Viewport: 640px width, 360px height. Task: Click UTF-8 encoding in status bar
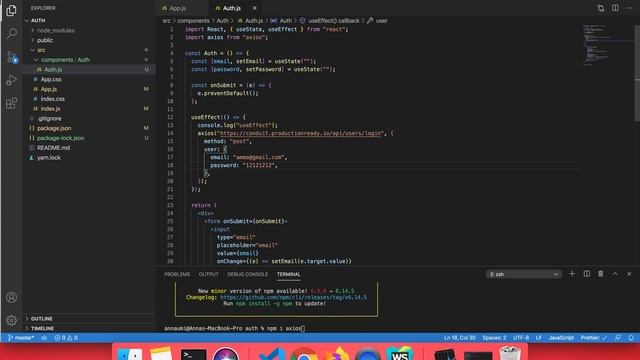521,338
